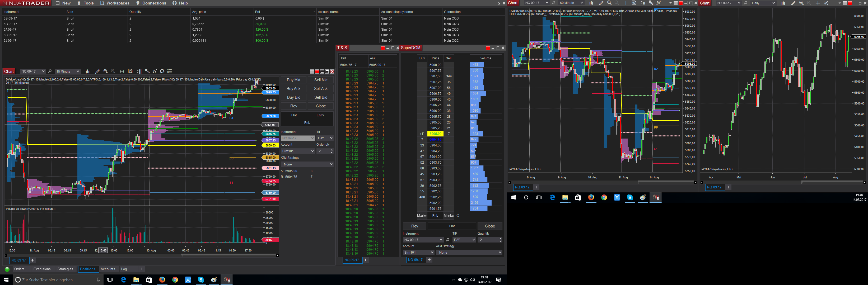
Task: Click the Buy Mkt button
Action: [x=293, y=80]
